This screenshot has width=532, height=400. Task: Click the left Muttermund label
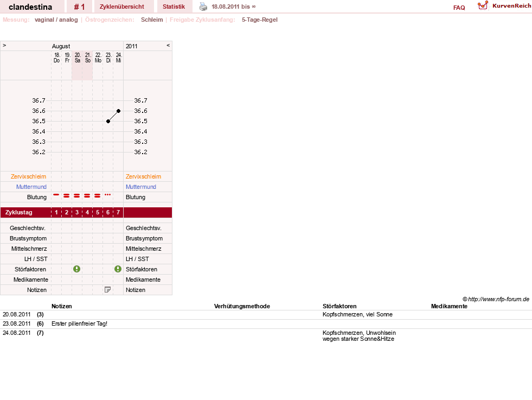31,187
